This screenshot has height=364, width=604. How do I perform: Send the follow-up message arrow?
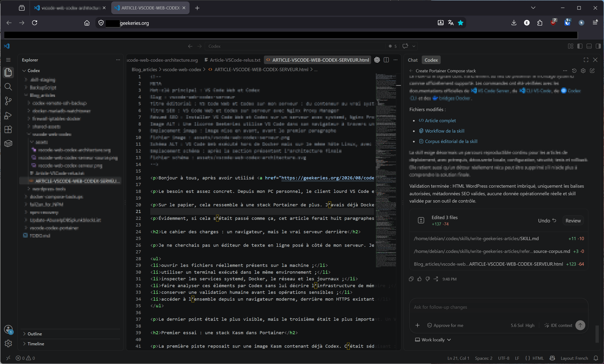580,325
